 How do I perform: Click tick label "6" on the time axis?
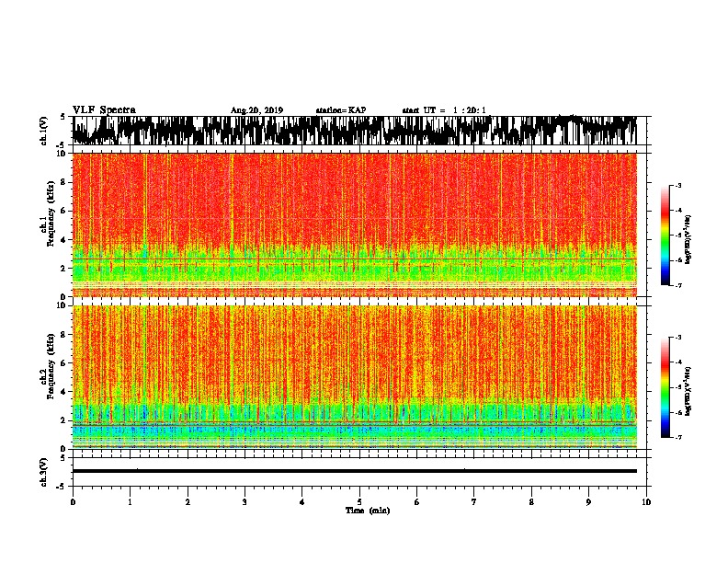pyautogui.click(x=416, y=501)
